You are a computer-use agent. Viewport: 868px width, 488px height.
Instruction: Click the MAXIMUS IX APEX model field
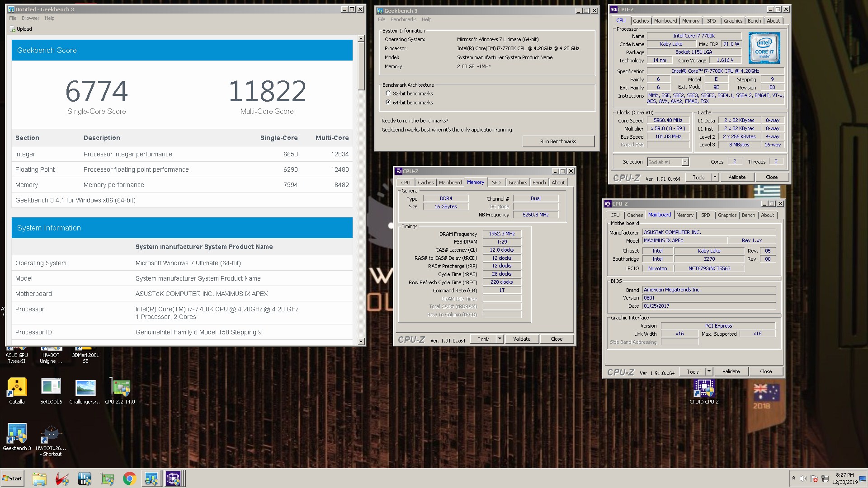(x=684, y=240)
